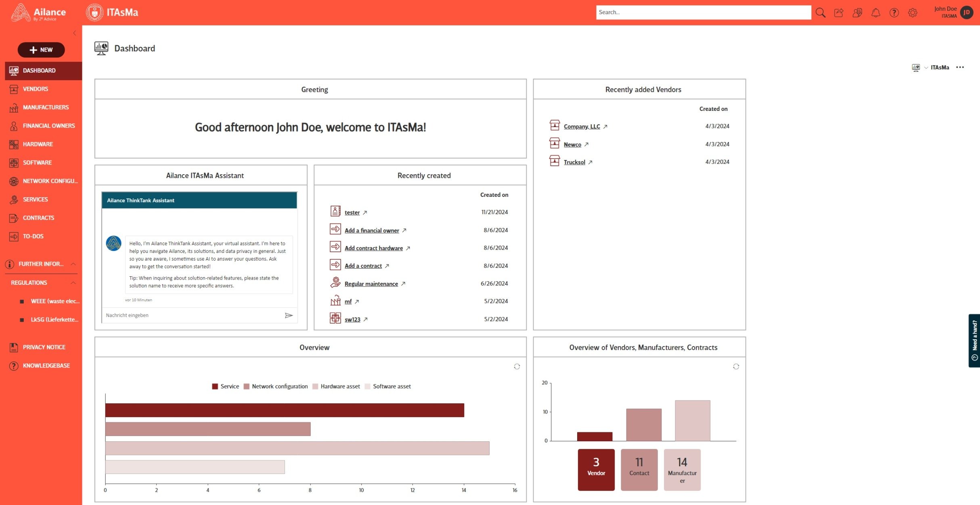Refresh the Overview chart
The image size is (980, 505).
(517, 367)
